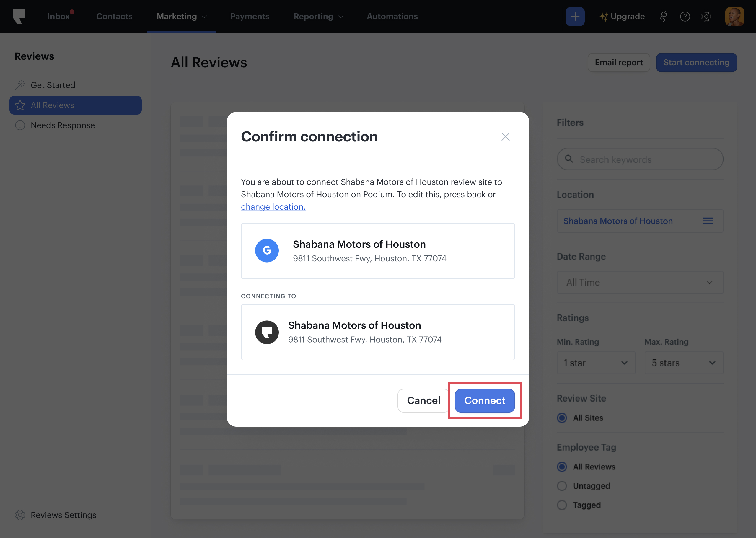The height and width of the screenshot is (538, 756).
Task: Click the location options hamburger icon
Action: click(708, 221)
